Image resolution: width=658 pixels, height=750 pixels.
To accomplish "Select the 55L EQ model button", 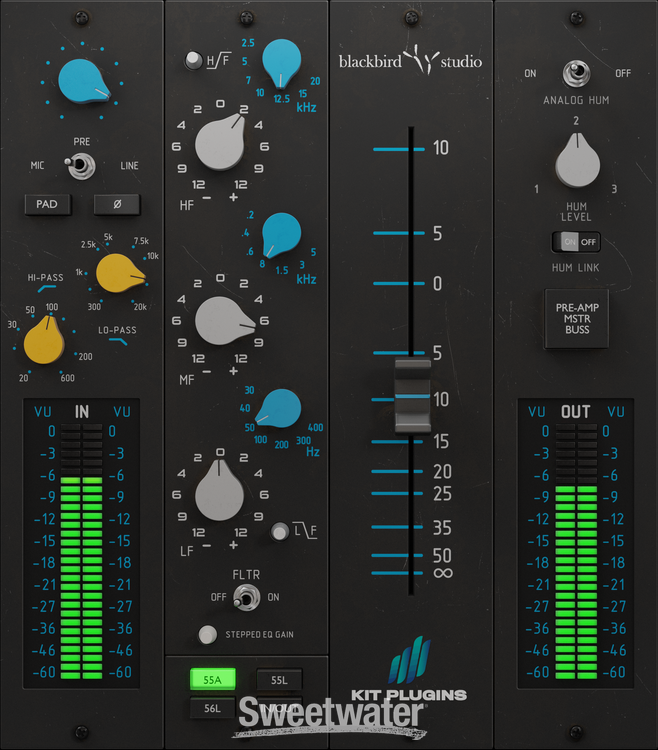I will 279,681.
